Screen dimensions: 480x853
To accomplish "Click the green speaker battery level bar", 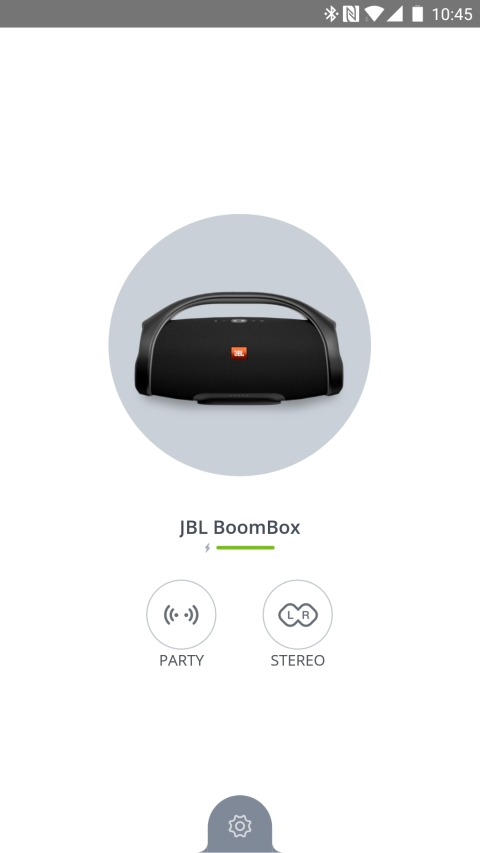I will (245, 548).
